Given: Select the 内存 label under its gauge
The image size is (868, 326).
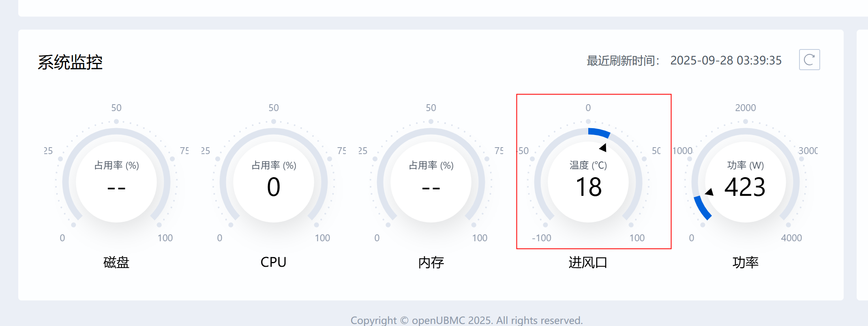Looking at the screenshot, I should [431, 262].
